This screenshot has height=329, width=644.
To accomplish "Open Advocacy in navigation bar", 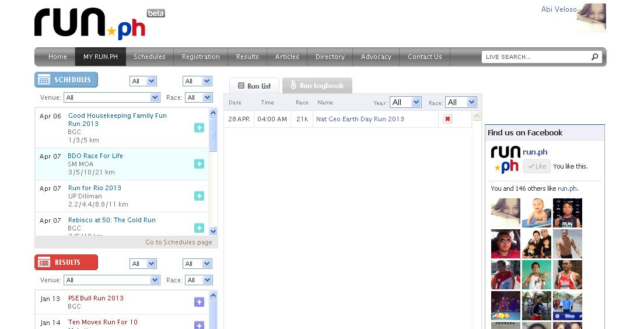I will (376, 57).
